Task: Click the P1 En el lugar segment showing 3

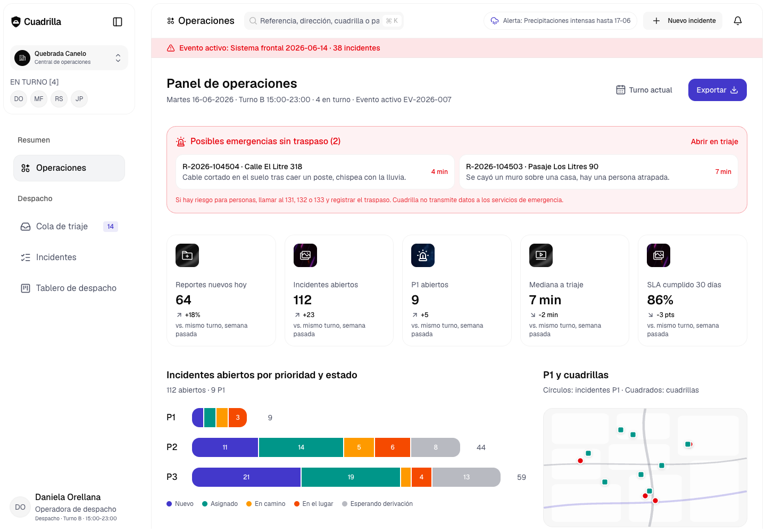Action: pos(238,418)
